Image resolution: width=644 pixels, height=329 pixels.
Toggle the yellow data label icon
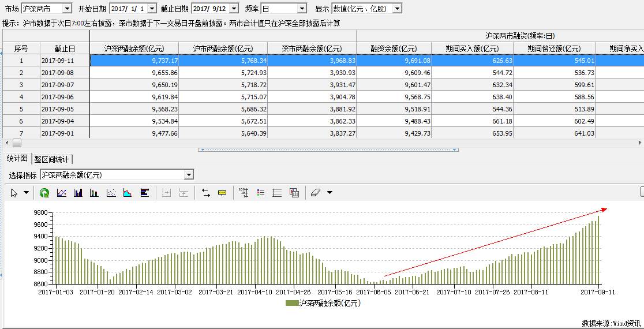(222, 193)
